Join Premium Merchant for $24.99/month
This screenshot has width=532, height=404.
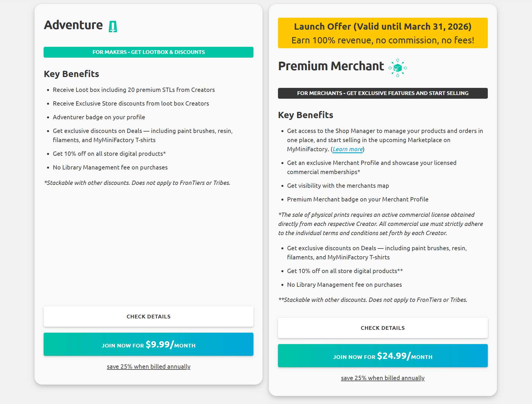pyautogui.click(x=383, y=356)
